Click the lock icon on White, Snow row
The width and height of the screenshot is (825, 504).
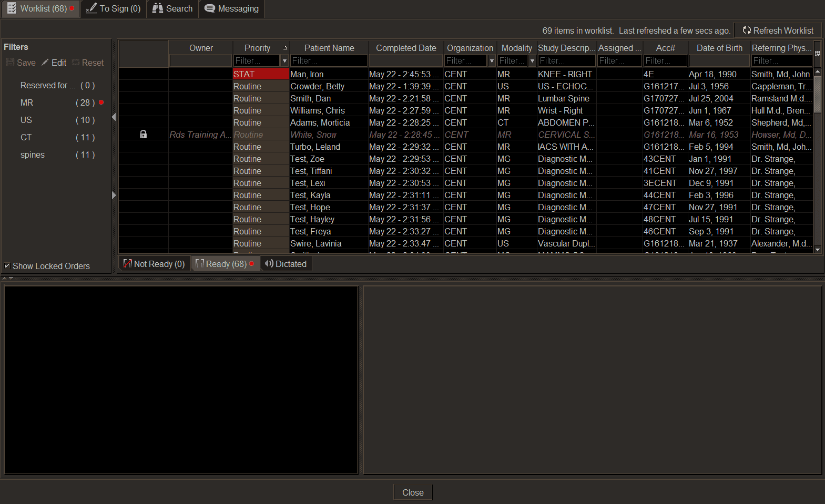point(143,135)
